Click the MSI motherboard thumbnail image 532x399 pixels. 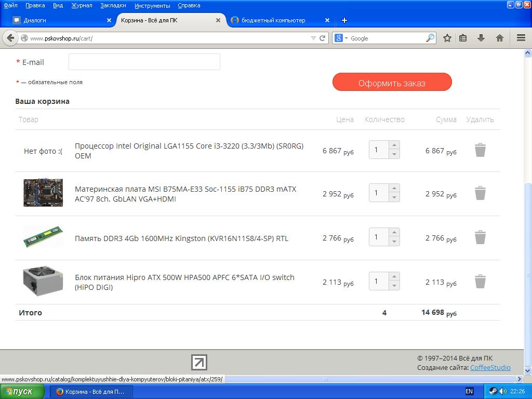(x=43, y=193)
